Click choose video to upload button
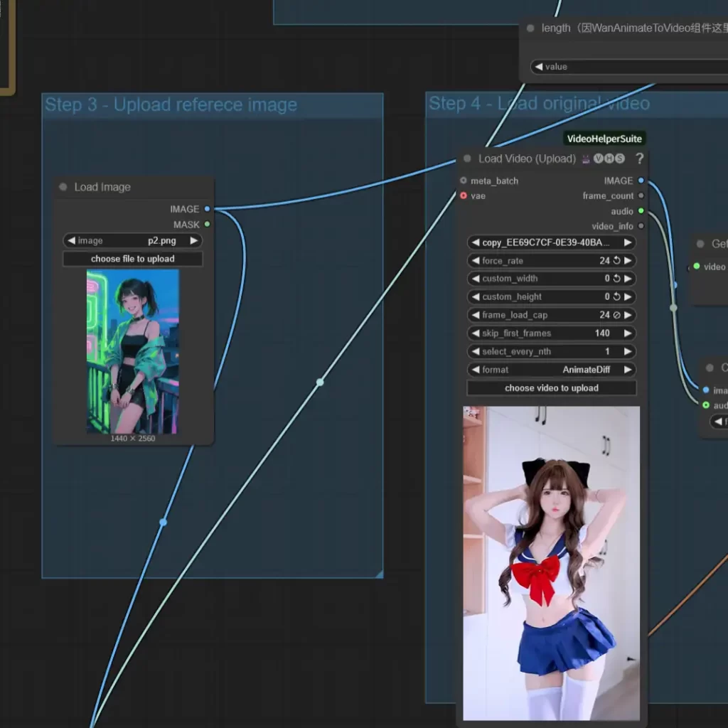728x728 pixels. click(551, 388)
